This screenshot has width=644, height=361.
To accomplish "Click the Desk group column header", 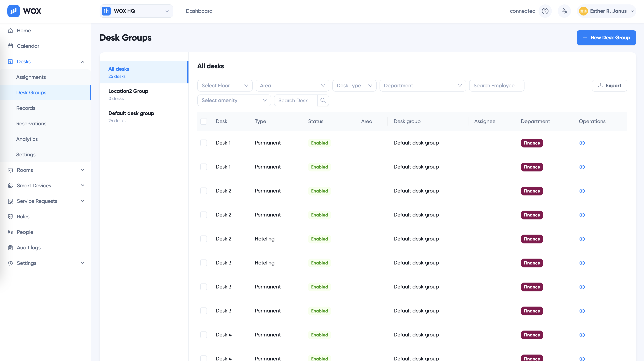I will coord(407,121).
